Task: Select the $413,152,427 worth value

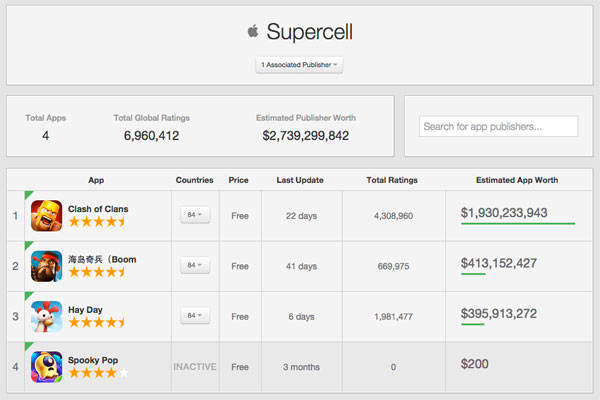Action: point(499,263)
